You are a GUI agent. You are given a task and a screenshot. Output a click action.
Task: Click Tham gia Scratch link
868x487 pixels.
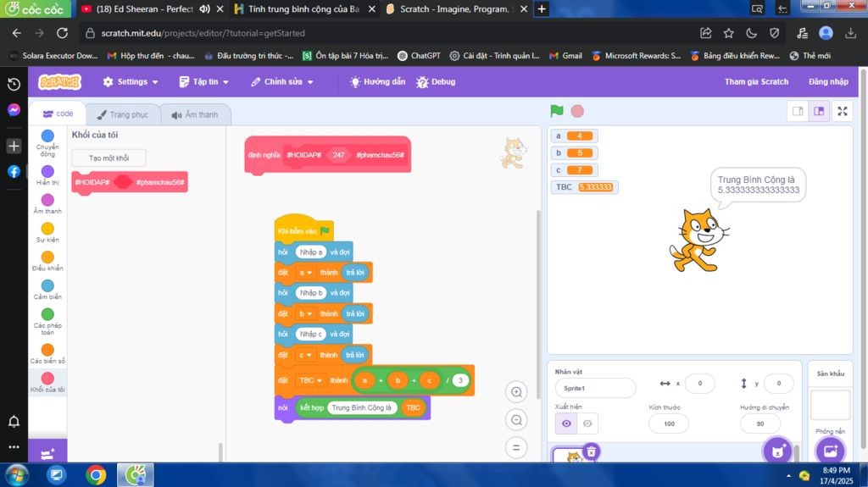[x=756, y=82]
